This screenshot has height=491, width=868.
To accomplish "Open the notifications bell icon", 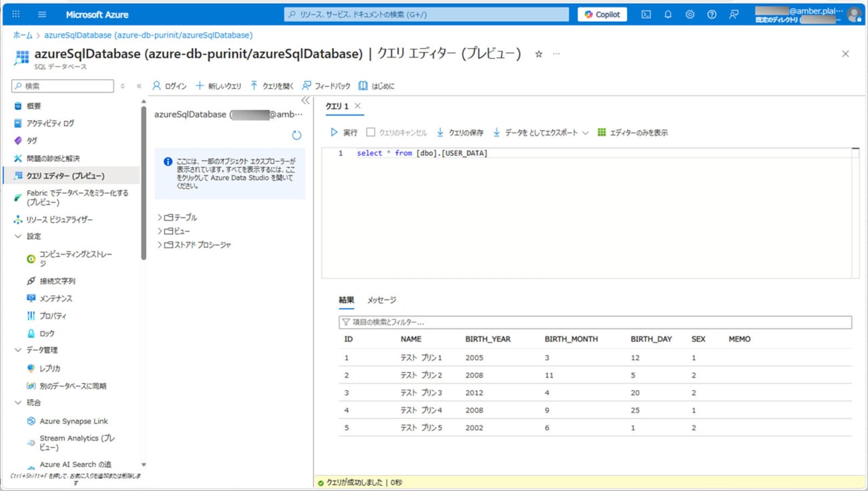I will 668,15.
